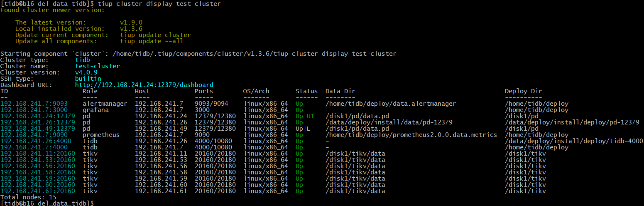
Task: Click the Ports column header
Action: coord(204,91)
